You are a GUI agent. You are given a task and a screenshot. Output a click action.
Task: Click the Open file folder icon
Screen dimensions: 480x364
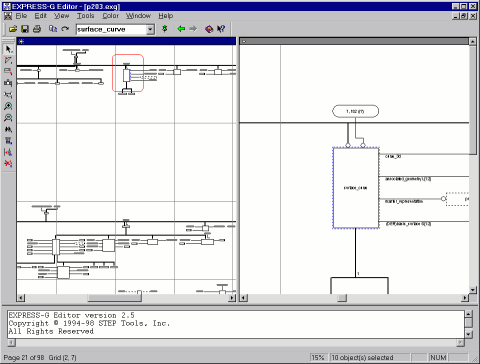click(x=13, y=29)
